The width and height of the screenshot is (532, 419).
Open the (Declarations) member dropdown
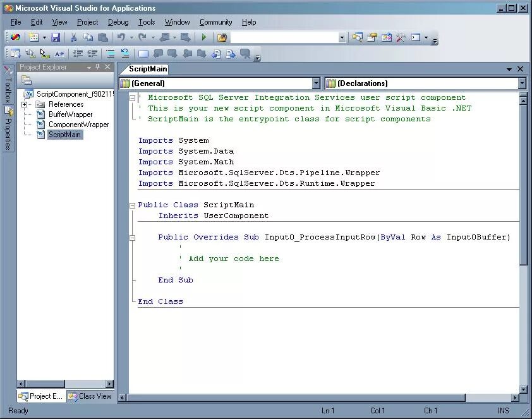(x=522, y=83)
